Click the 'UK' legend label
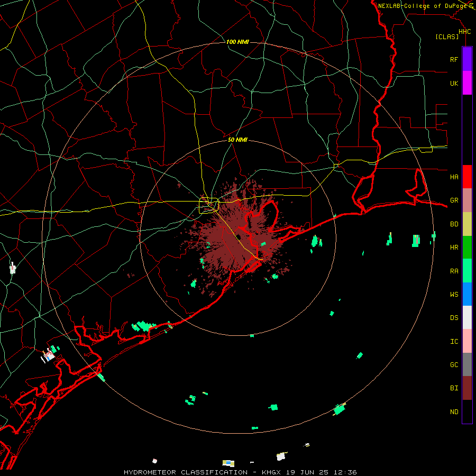 tap(454, 83)
